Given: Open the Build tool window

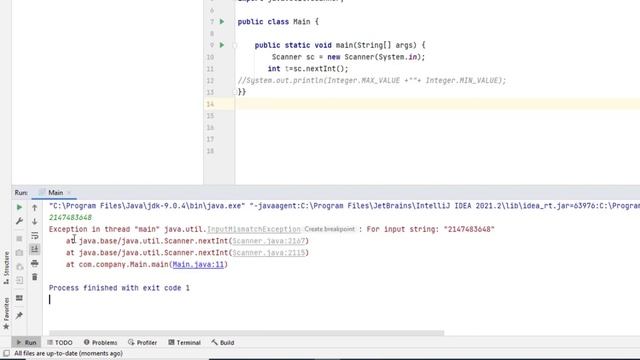Looking at the screenshot, I should click(223, 342).
